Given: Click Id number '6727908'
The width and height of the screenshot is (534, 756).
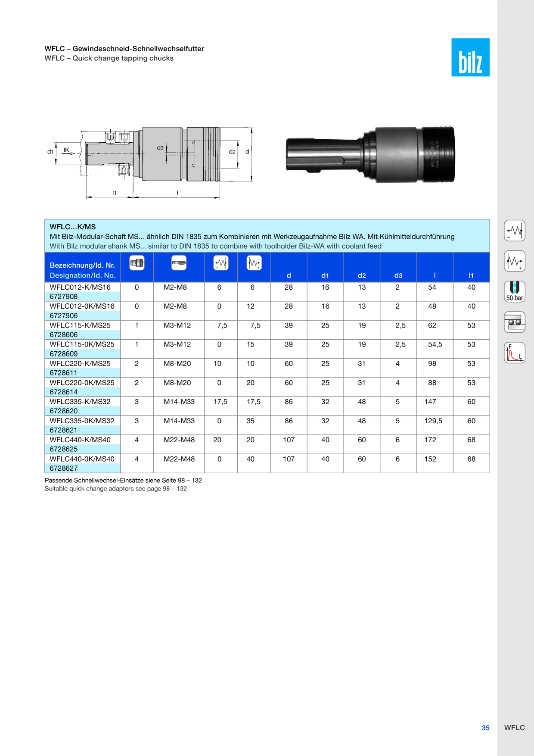Looking at the screenshot, I should pyautogui.click(x=64, y=297).
